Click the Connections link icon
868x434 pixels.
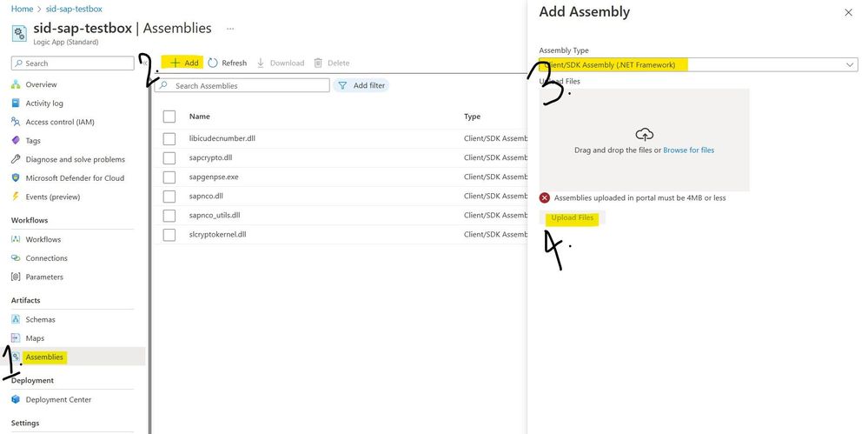pos(16,258)
